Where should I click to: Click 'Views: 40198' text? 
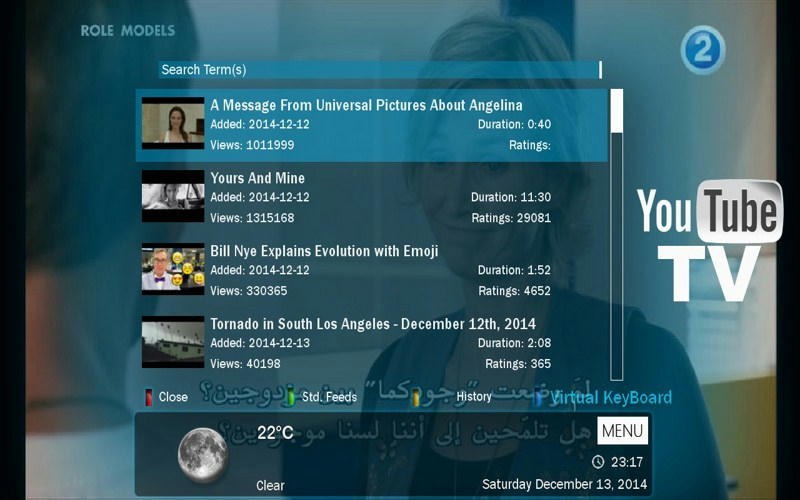pos(245,364)
